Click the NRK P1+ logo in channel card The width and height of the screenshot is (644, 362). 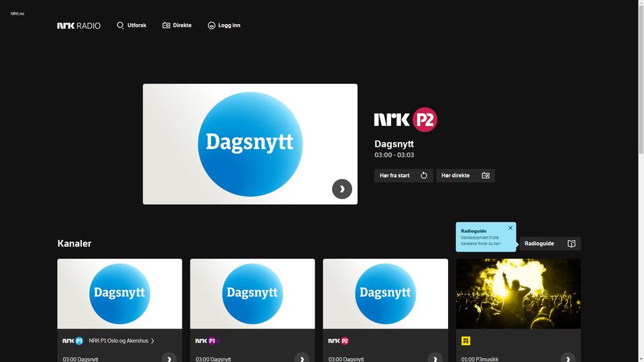click(x=207, y=341)
